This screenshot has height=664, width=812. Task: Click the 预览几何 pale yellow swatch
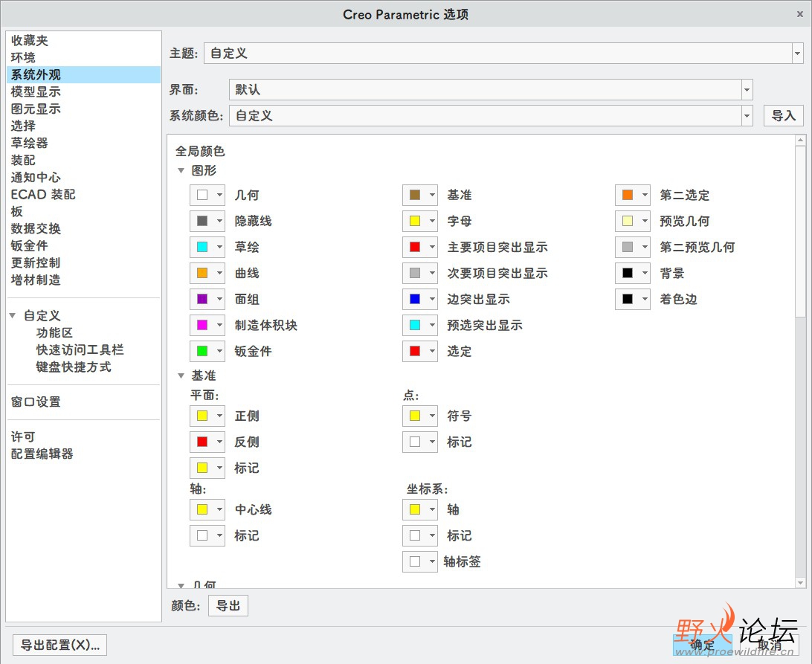coord(628,221)
